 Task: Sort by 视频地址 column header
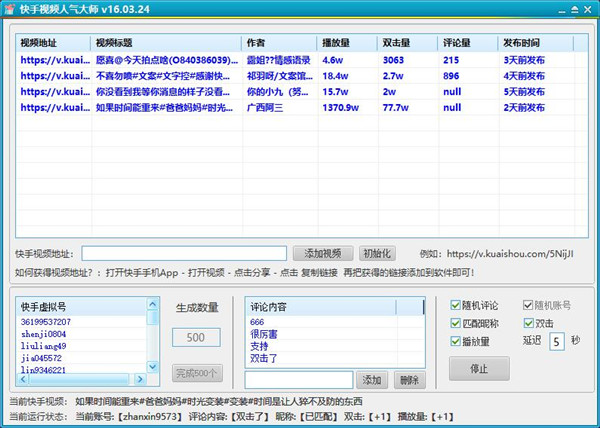pos(53,43)
